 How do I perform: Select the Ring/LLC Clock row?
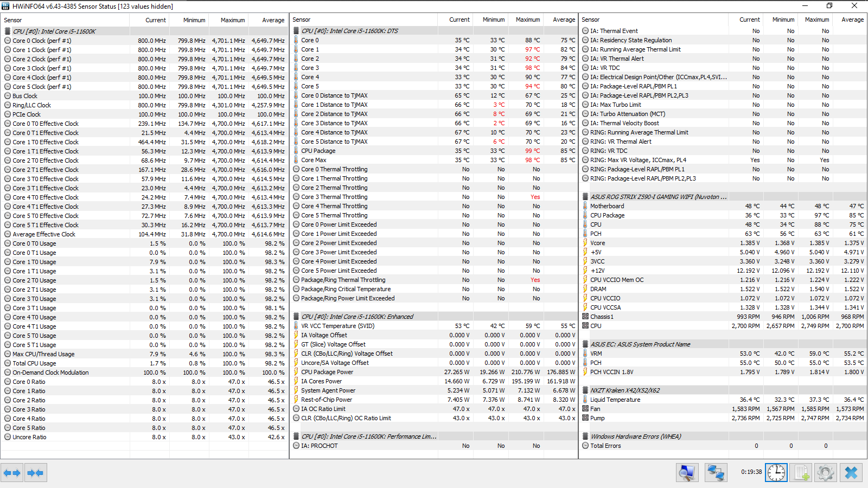pyautogui.click(x=144, y=105)
